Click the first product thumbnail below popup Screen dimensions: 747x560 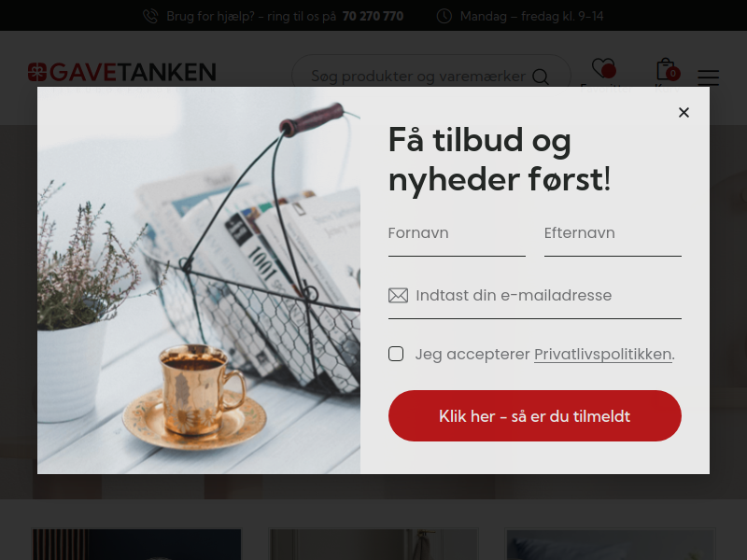coord(136,544)
